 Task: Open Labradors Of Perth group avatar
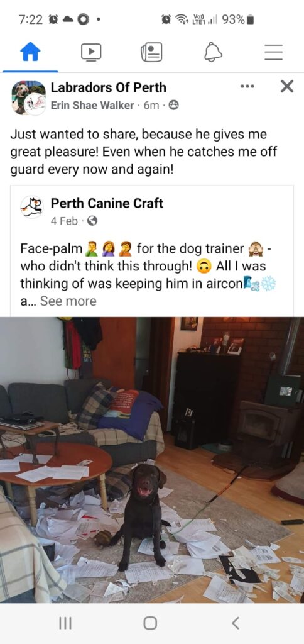click(x=28, y=97)
